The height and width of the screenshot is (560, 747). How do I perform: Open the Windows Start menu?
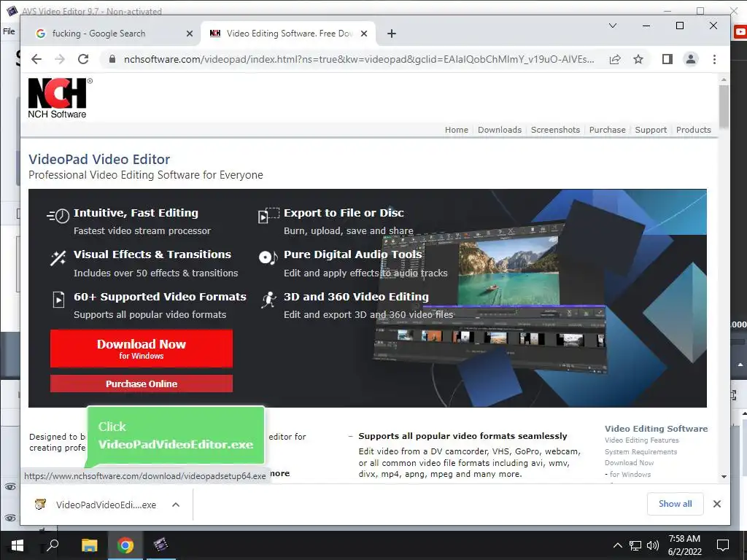point(18,545)
